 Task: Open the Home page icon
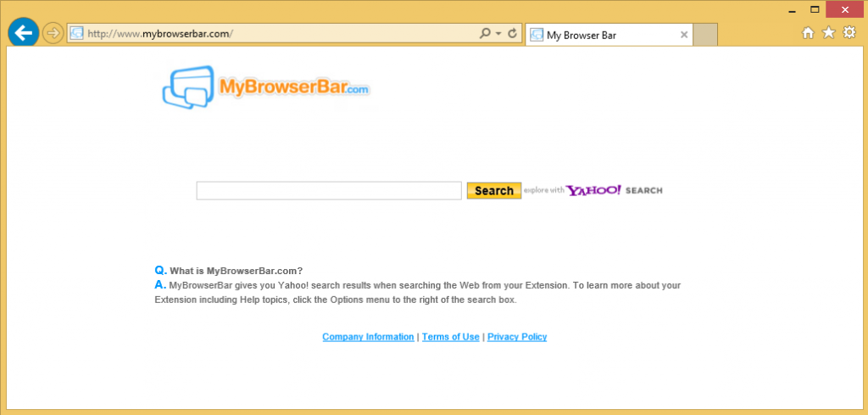coord(808,33)
